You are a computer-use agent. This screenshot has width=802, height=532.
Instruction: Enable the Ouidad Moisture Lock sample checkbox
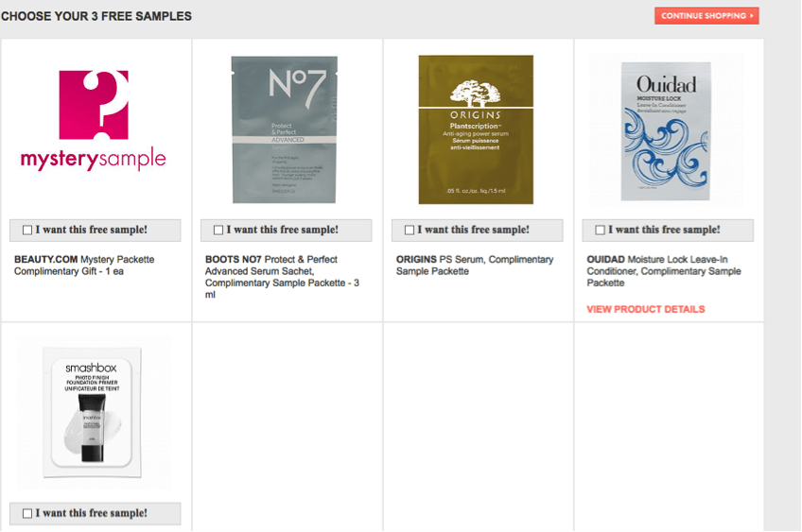(x=600, y=231)
